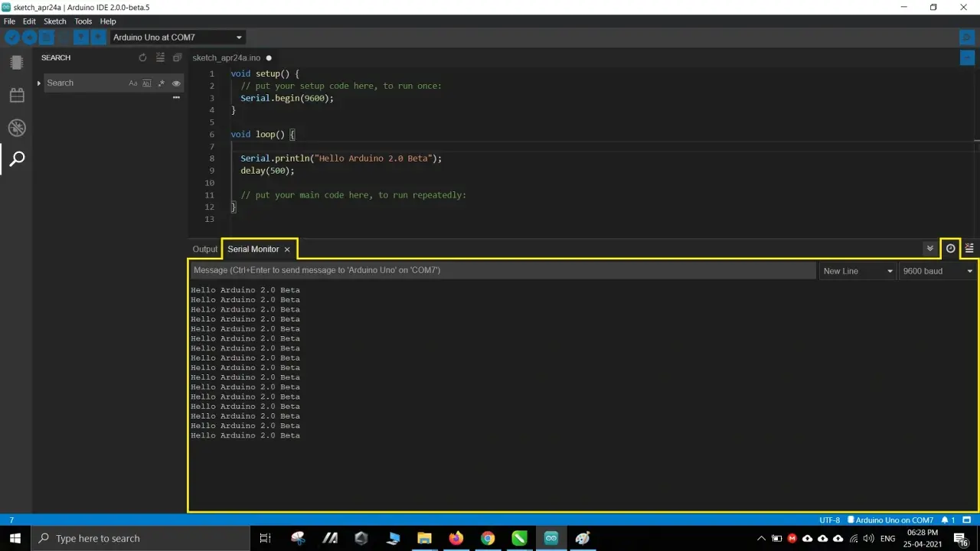Click Arduino Uno on COM7 in status bar

(x=890, y=520)
